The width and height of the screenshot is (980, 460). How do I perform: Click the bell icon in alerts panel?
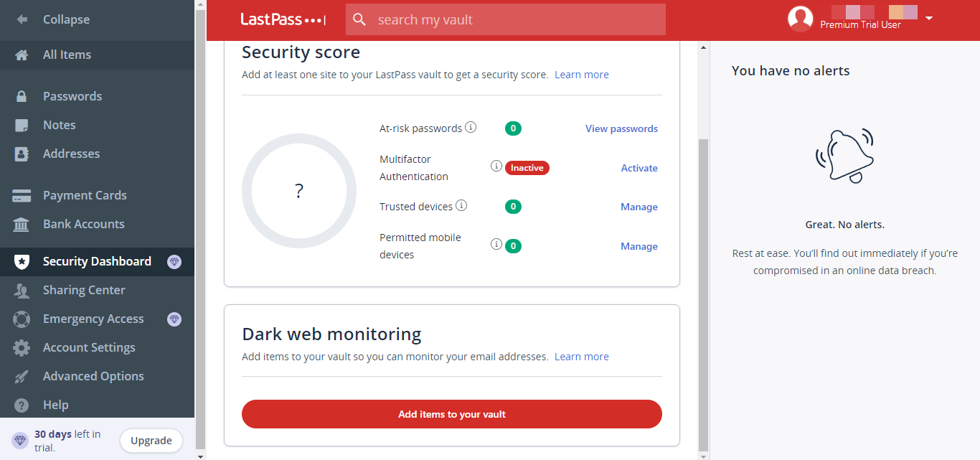844,155
